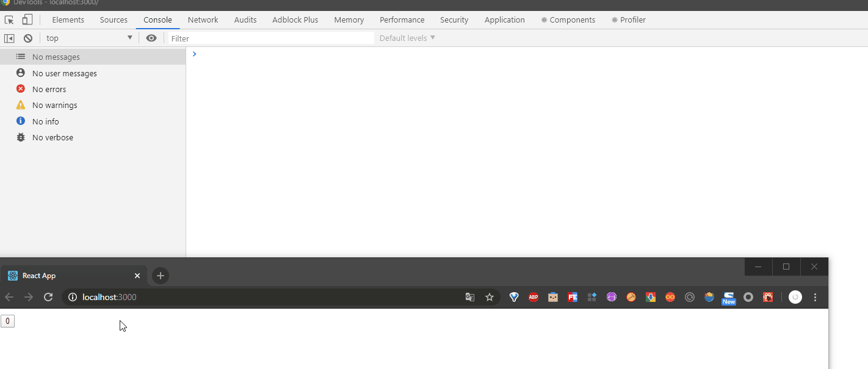Open the React Profiler tab

629,20
